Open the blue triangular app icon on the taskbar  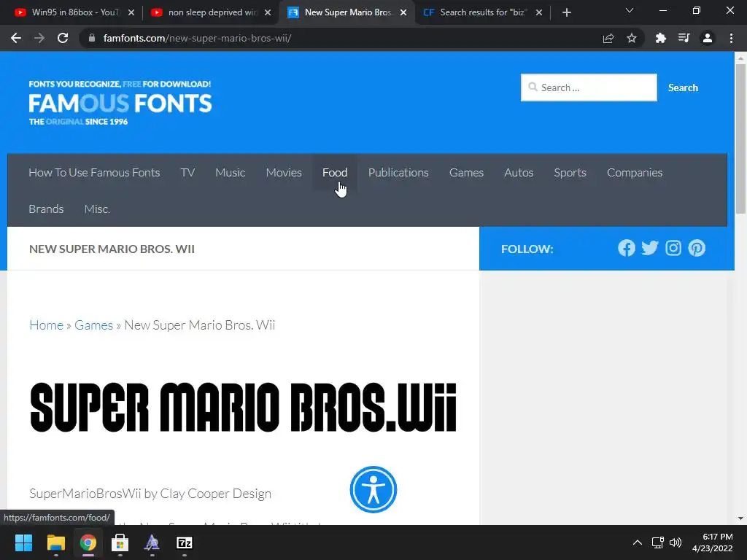(x=152, y=542)
